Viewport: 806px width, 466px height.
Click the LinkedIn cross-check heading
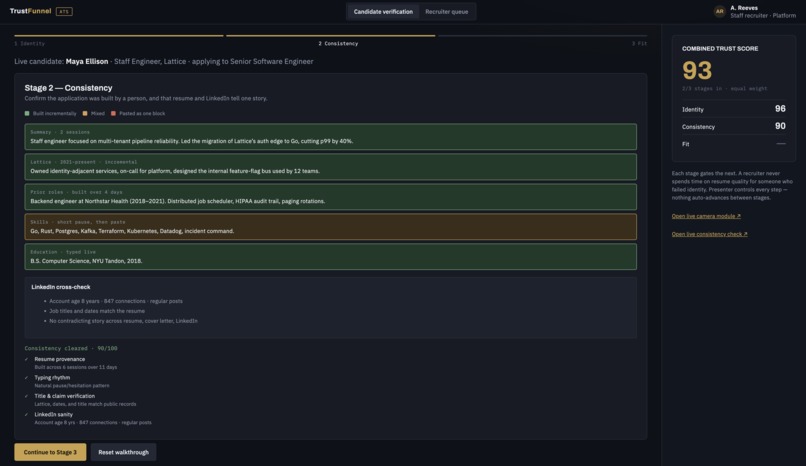point(61,287)
